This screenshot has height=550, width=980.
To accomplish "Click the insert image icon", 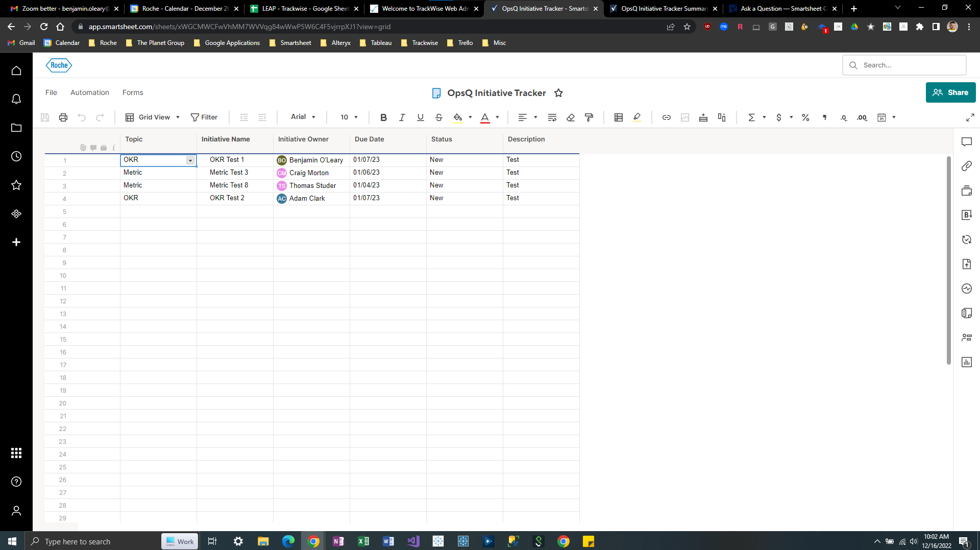I will click(x=685, y=117).
